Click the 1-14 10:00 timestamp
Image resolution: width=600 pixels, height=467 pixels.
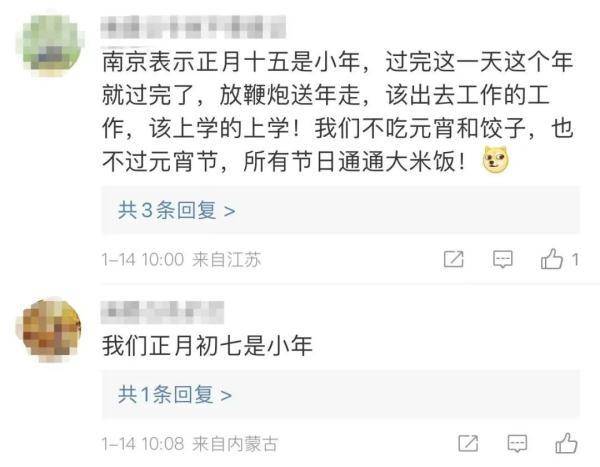[142, 259]
